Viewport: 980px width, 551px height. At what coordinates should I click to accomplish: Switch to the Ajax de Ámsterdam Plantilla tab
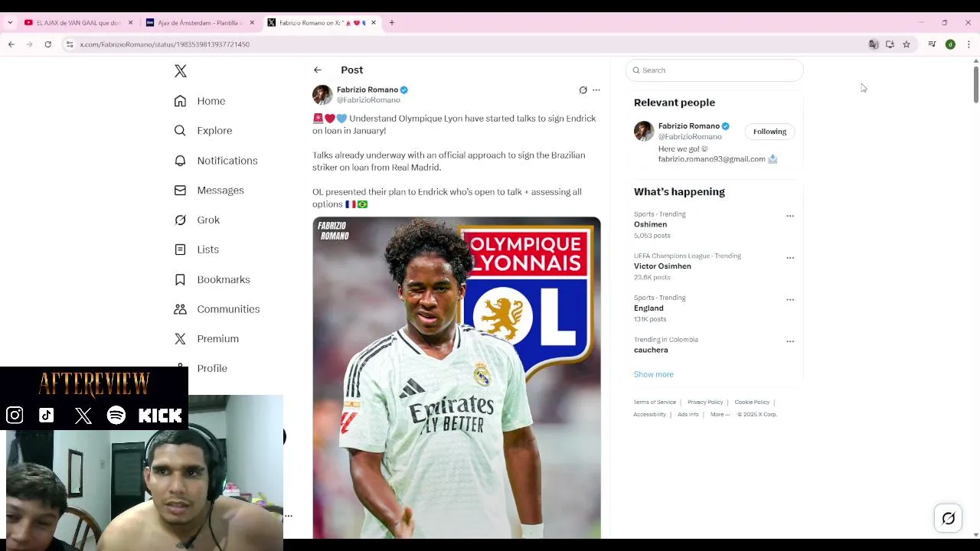click(201, 23)
